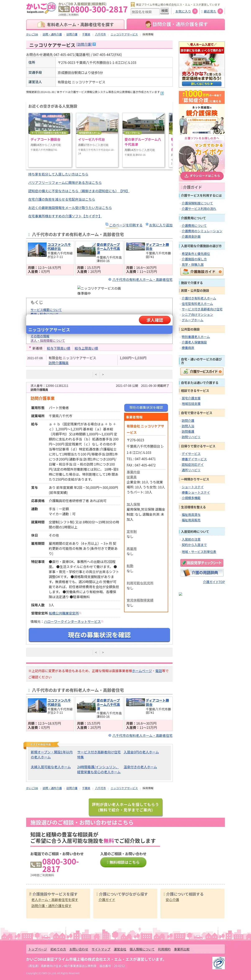Image resolution: width=251 pixels, height=980 pixels.
Task: Sort by 給与下限高い順
Action: pos(59,348)
